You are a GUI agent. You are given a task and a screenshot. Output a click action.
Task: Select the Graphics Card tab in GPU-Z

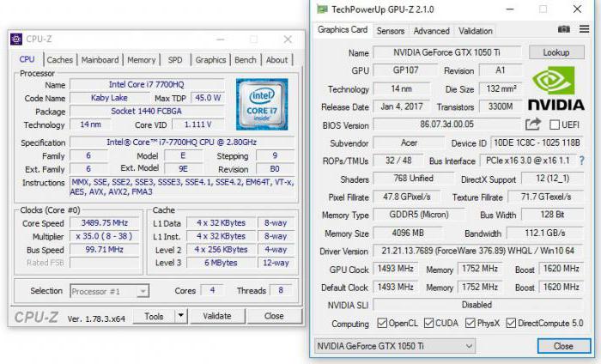point(343,29)
